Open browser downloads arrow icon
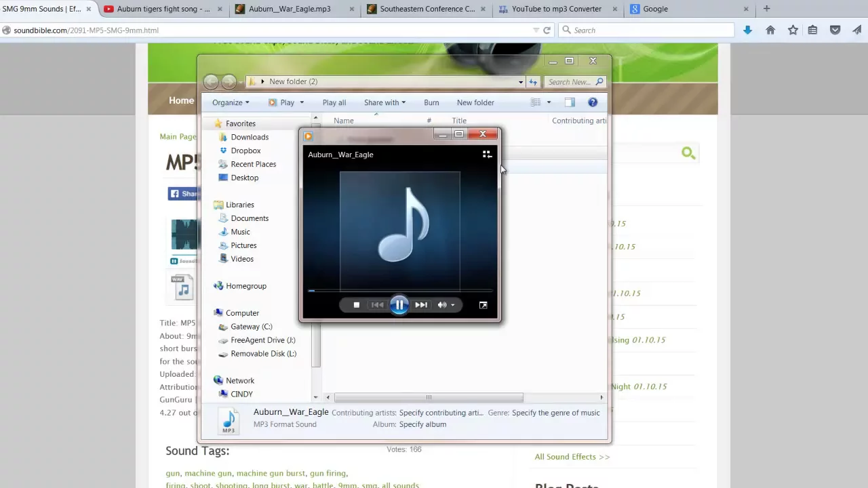Image resolution: width=868 pixels, height=488 pixels. pyautogui.click(x=747, y=30)
